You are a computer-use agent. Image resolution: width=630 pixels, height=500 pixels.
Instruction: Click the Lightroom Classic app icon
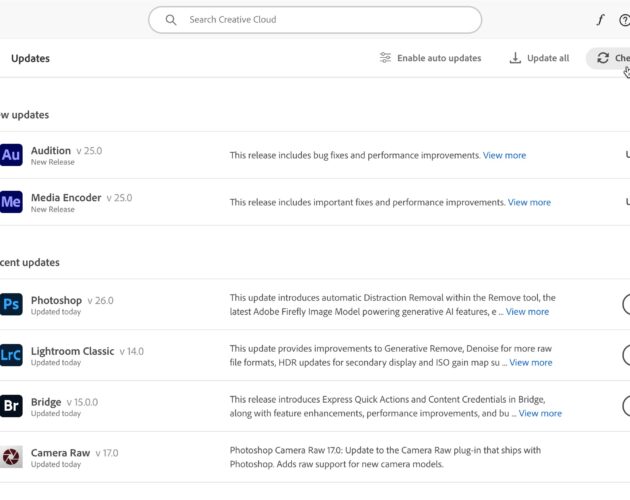pos(11,355)
